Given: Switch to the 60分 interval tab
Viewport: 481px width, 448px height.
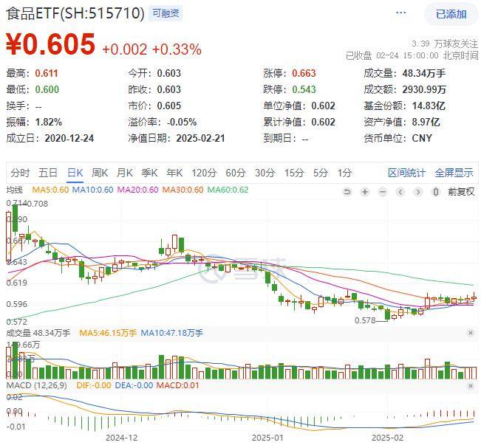Looking at the screenshot, I should click(236, 173).
